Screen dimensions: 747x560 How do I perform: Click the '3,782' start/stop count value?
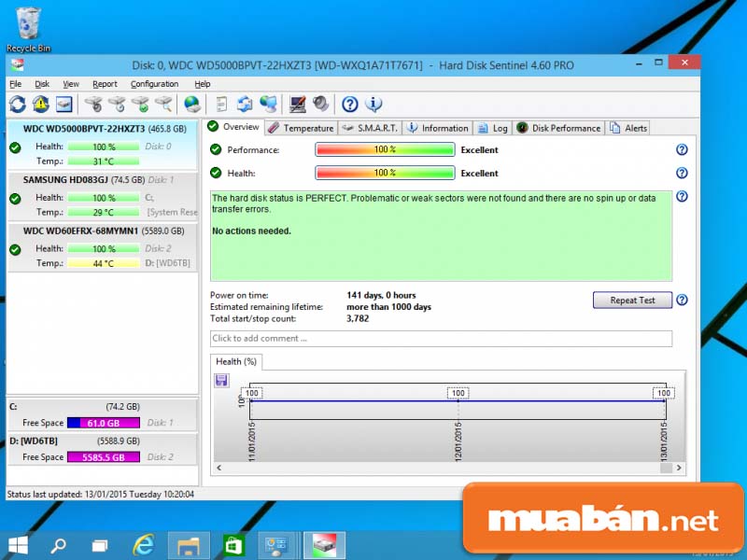(358, 318)
